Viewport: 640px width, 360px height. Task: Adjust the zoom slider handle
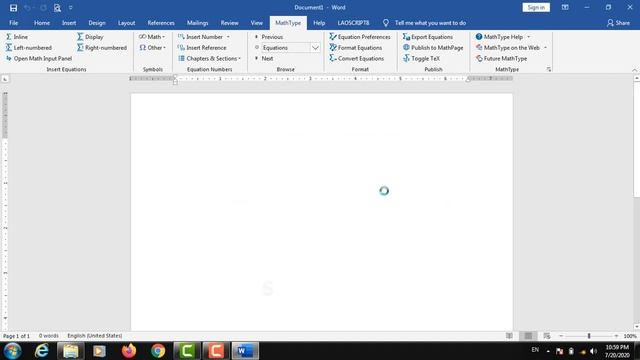589,336
